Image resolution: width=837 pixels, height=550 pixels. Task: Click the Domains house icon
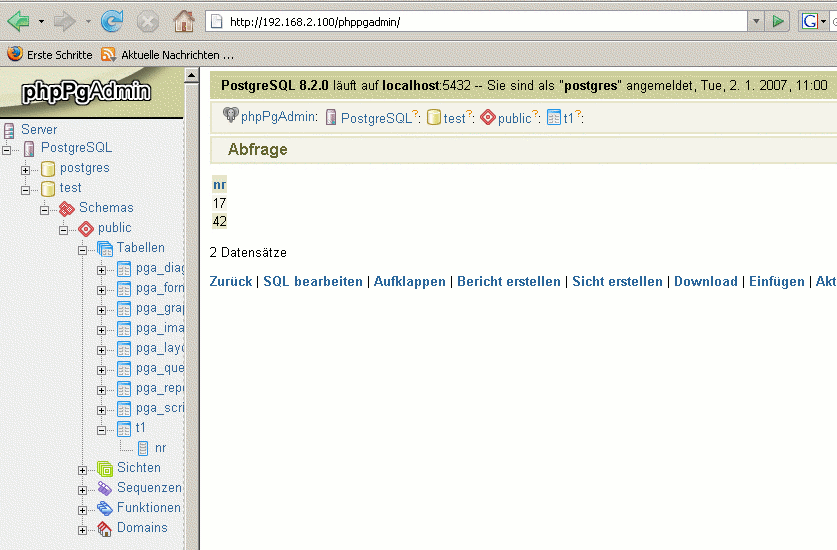point(105,528)
